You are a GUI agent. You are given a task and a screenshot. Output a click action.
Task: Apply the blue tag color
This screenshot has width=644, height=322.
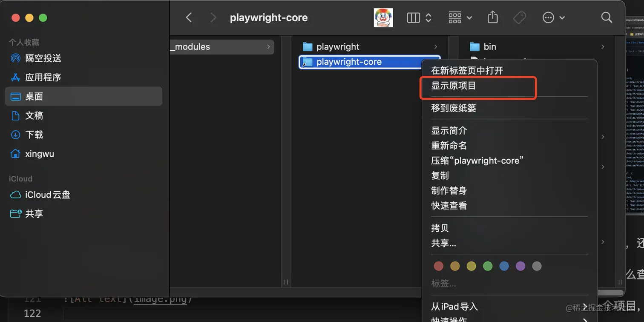pyautogui.click(x=504, y=266)
